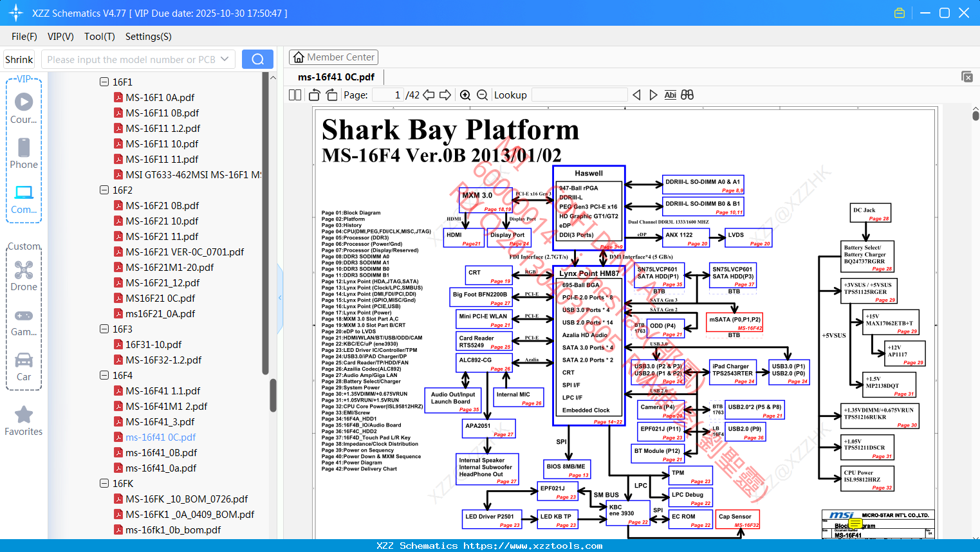Open the Member Center
The image size is (980, 552).
(333, 57)
